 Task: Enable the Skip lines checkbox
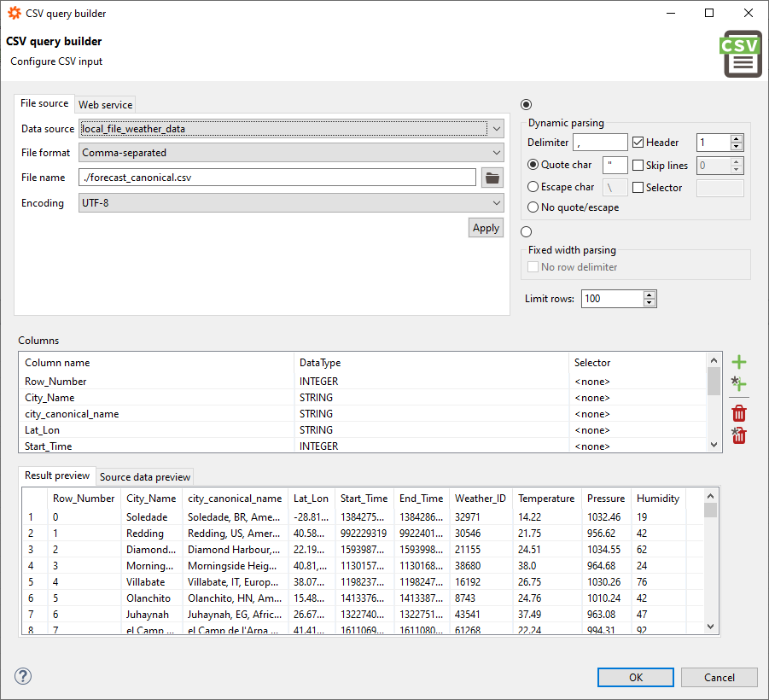point(638,165)
